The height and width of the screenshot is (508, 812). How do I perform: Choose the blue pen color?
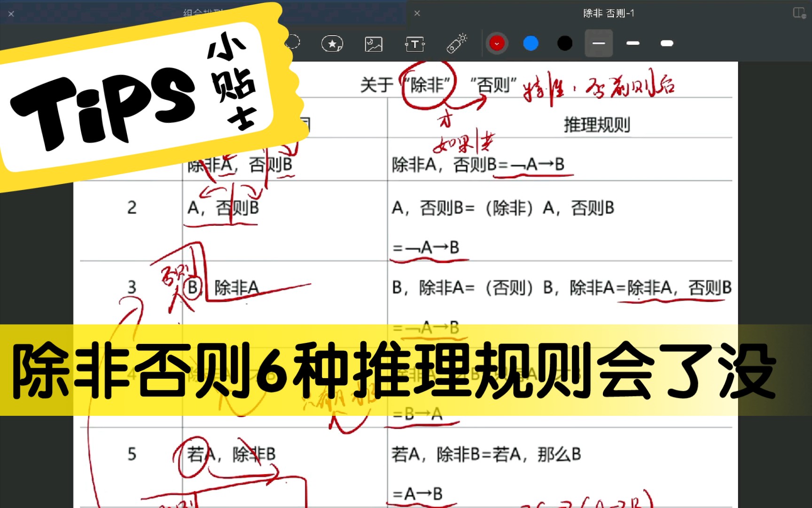click(x=531, y=43)
